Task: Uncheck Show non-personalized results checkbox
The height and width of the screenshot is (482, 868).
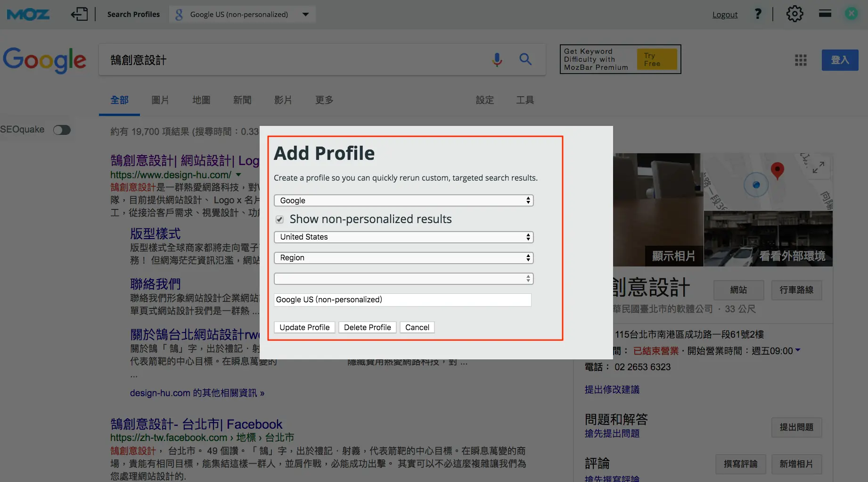Action: coord(279,219)
